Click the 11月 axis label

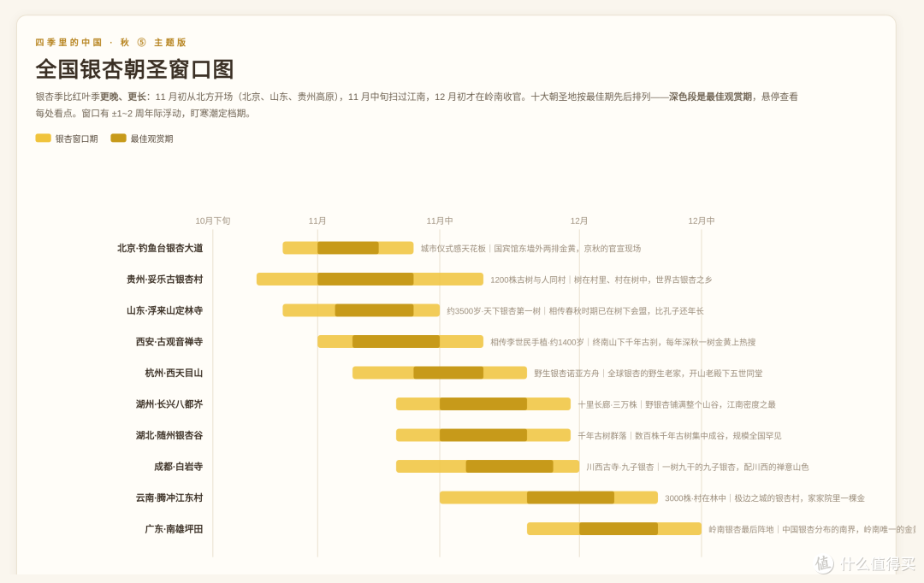[317, 221]
